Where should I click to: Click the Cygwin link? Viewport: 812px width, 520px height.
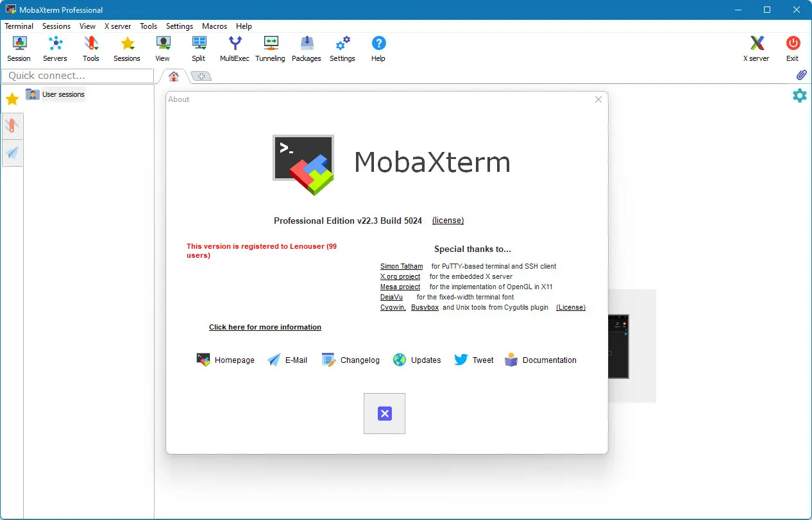393,307
